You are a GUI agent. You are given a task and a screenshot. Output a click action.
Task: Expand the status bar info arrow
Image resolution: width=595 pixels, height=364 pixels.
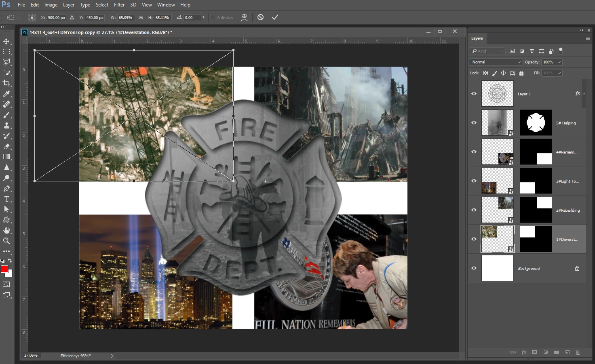pyautogui.click(x=112, y=356)
